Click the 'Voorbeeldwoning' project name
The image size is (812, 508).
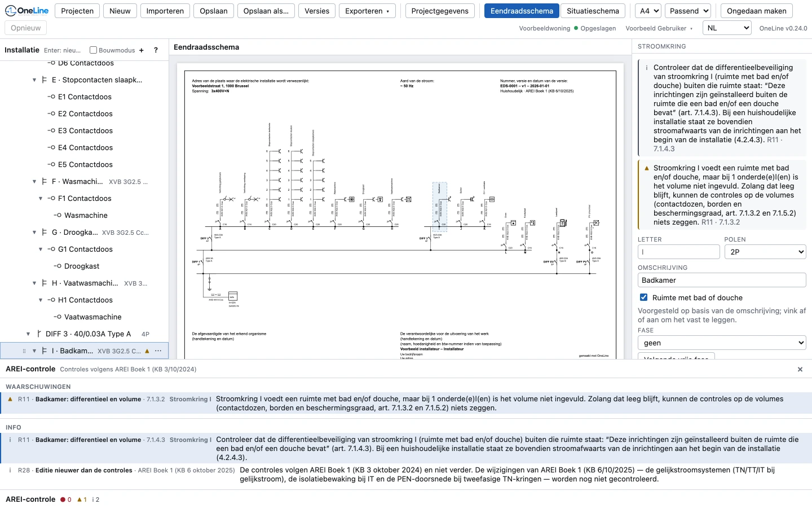coord(545,28)
